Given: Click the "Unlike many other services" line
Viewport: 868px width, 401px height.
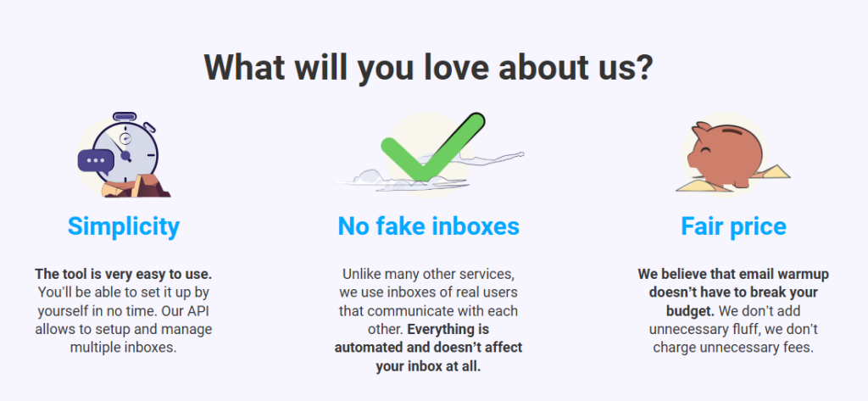Looking at the screenshot, I should (x=428, y=275).
